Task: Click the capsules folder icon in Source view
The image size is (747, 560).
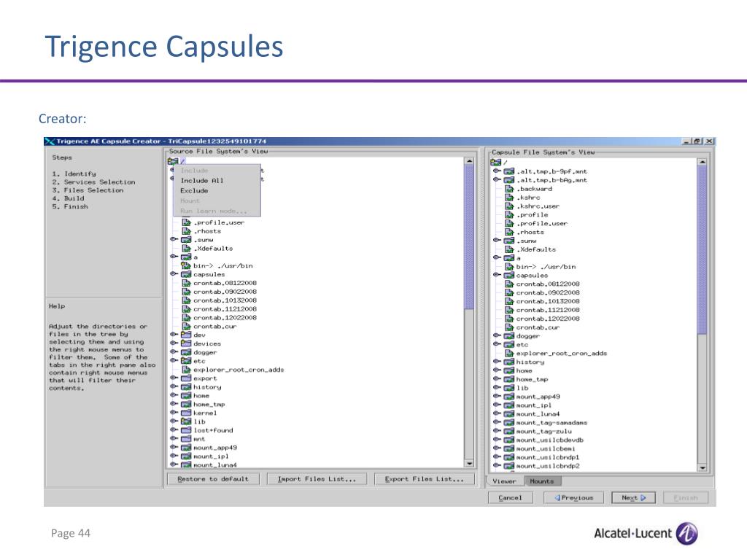Action: tap(186, 274)
